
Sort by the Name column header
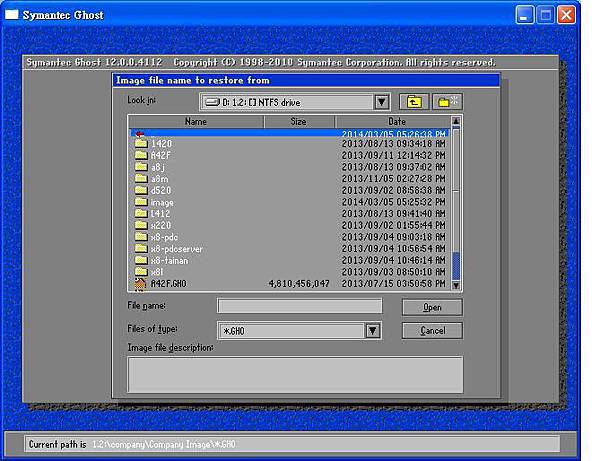pos(196,122)
